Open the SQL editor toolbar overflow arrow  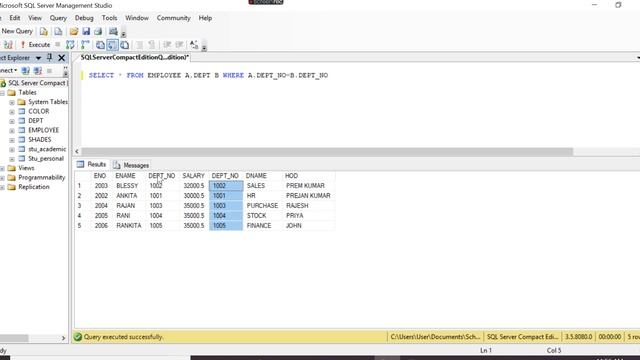[x=204, y=47]
